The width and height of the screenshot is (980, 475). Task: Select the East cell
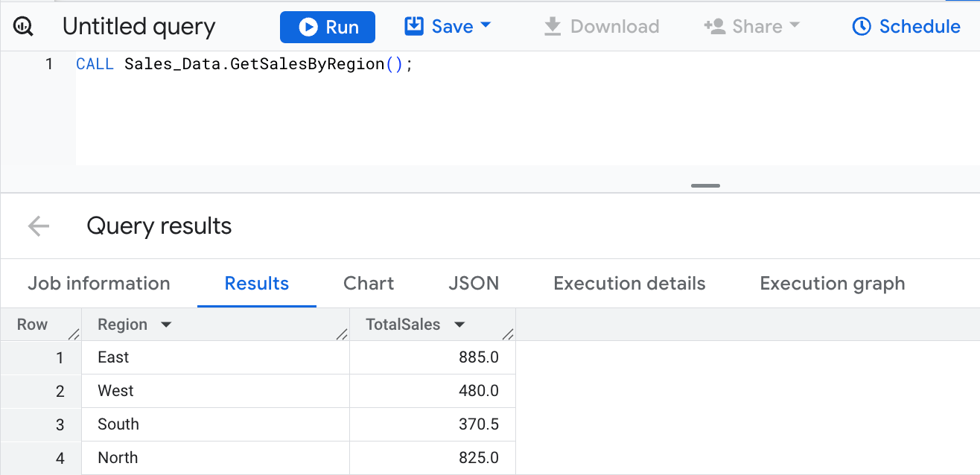215,357
